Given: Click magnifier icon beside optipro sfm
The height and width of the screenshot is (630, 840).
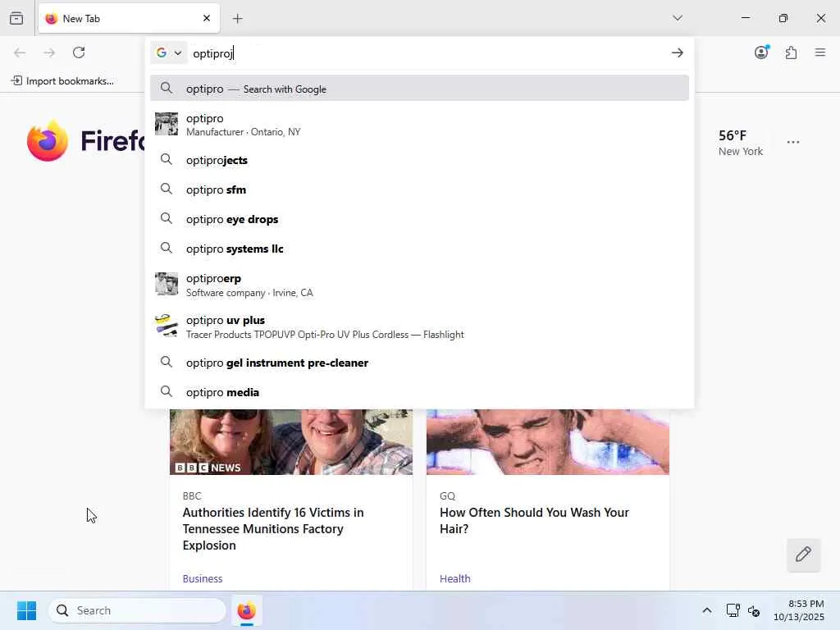Looking at the screenshot, I should 167,189.
